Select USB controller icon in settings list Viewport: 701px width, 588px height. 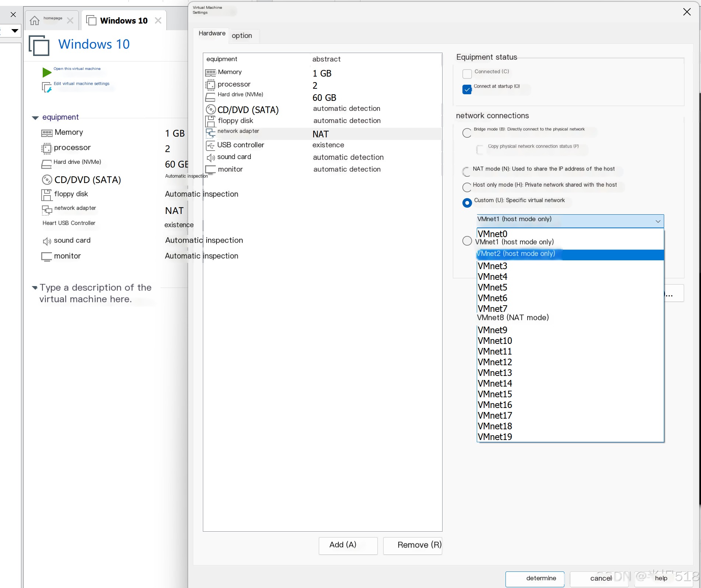click(210, 145)
